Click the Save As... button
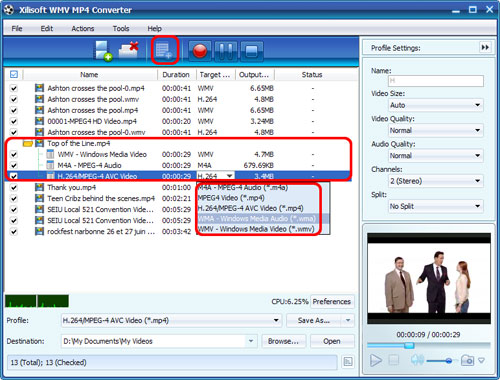This screenshot has width=500, height=380. pyautogui.click(x=314, y=320)
